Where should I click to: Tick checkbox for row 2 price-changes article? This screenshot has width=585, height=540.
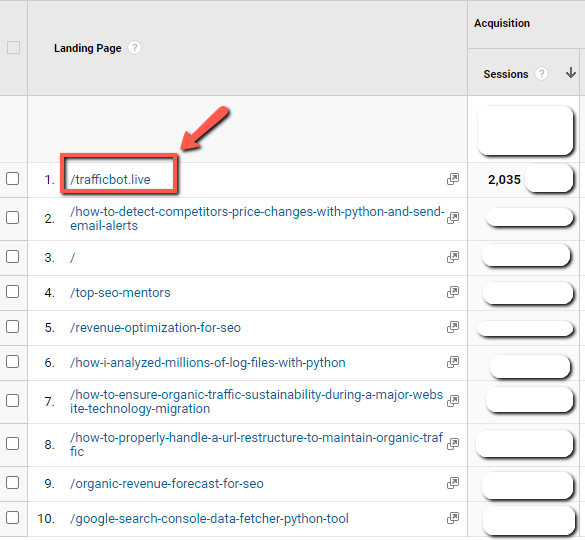click(12, 217)
